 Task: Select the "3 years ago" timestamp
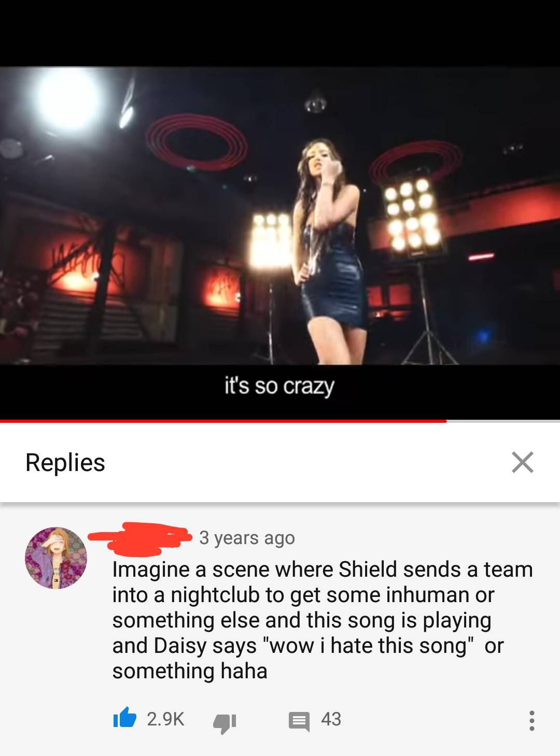coord(247,538)
